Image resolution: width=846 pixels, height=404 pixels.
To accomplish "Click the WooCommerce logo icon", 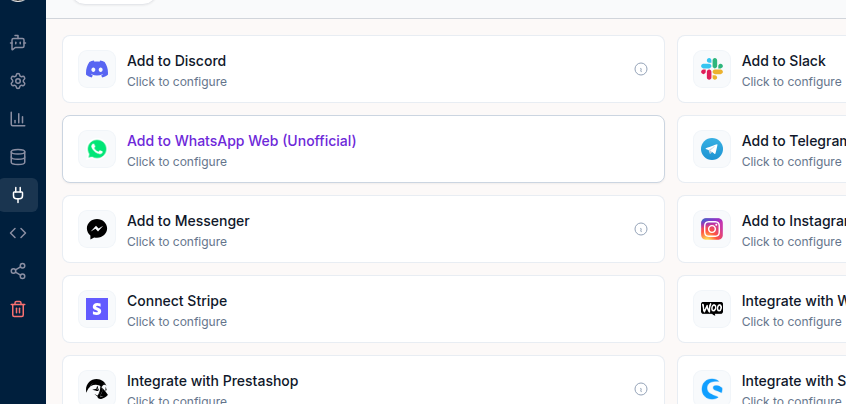I will [712, 309].
